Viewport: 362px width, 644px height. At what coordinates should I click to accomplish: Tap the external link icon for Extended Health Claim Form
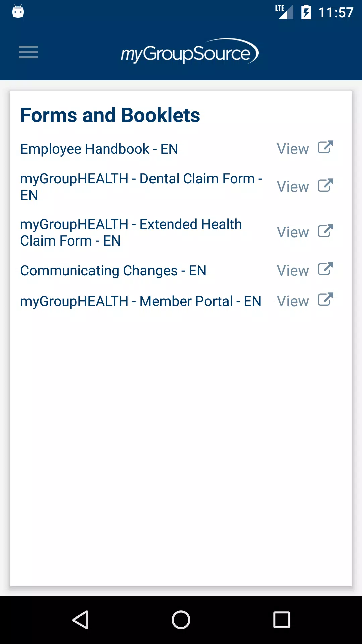click(x=325, y=231)
